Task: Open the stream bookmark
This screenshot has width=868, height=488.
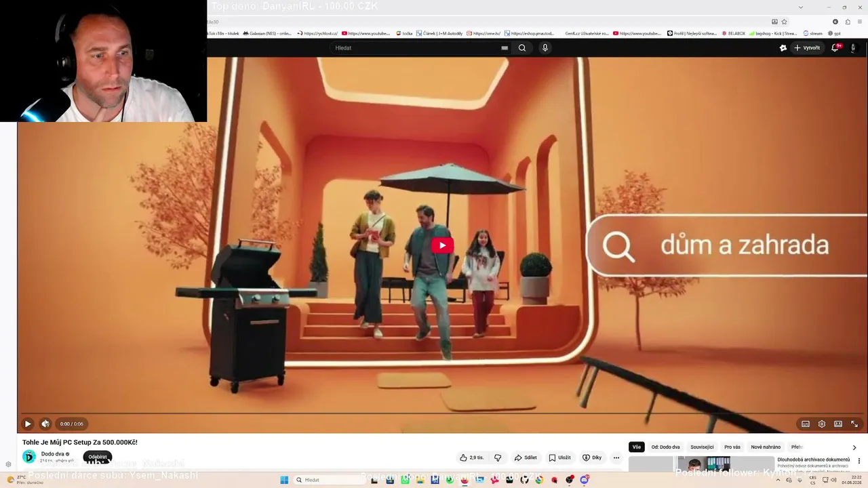Action: (x=812, y=33)
